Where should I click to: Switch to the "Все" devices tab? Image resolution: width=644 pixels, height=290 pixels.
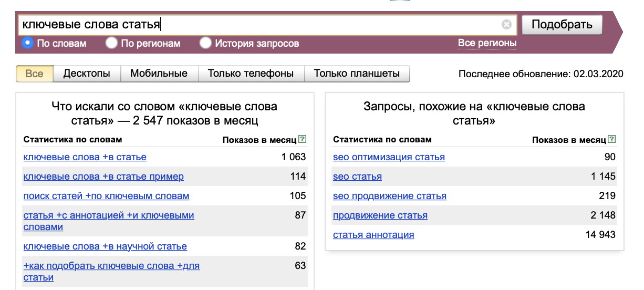[35, 74]
